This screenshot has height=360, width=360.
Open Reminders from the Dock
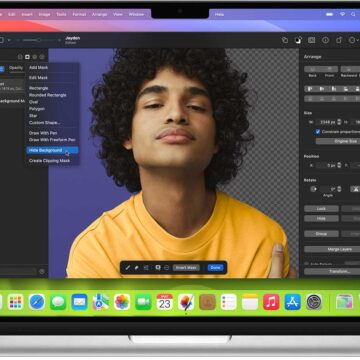[229, 302]
